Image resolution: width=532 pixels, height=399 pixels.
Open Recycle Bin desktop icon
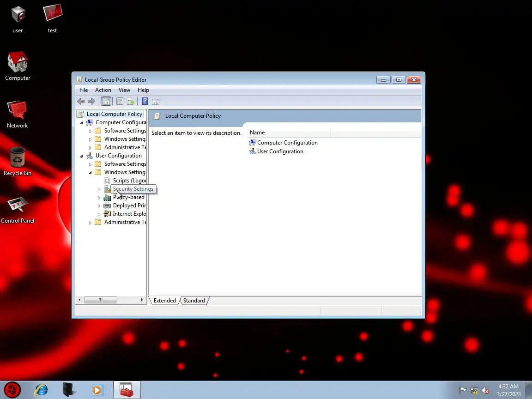pyautogui.click(x=18, y=162)
